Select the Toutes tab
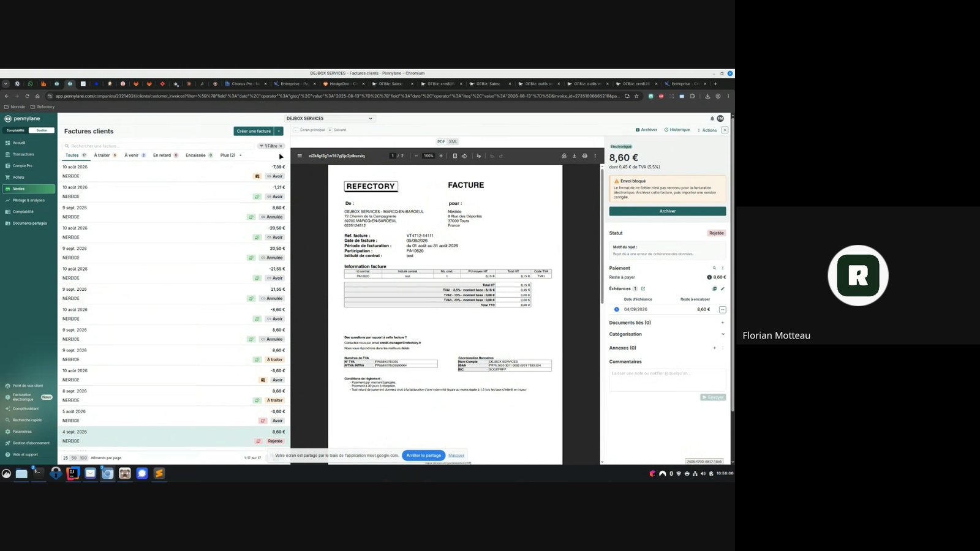980x551 pixels. pyautogui.click(x=76, y=156)
